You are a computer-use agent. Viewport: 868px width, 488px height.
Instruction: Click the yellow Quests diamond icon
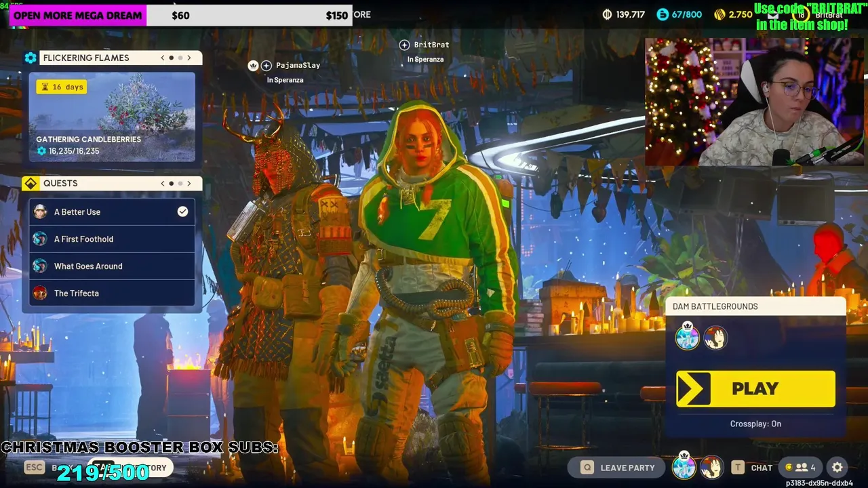coord(31,183)
